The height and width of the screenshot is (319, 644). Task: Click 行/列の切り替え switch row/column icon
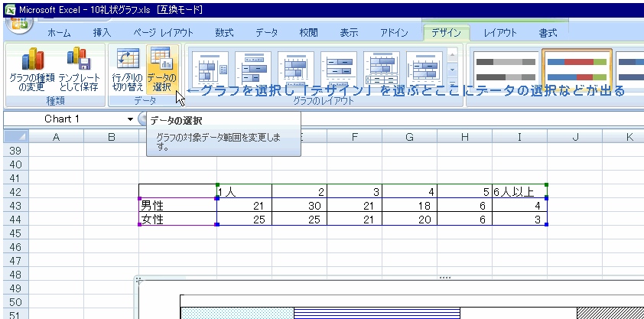pos(127,70)
